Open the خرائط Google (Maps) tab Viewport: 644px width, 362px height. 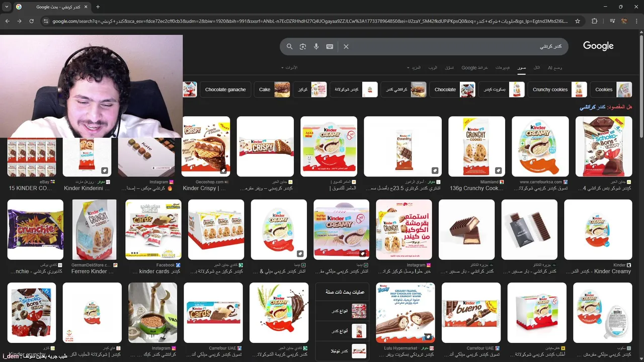pos(475,67)
